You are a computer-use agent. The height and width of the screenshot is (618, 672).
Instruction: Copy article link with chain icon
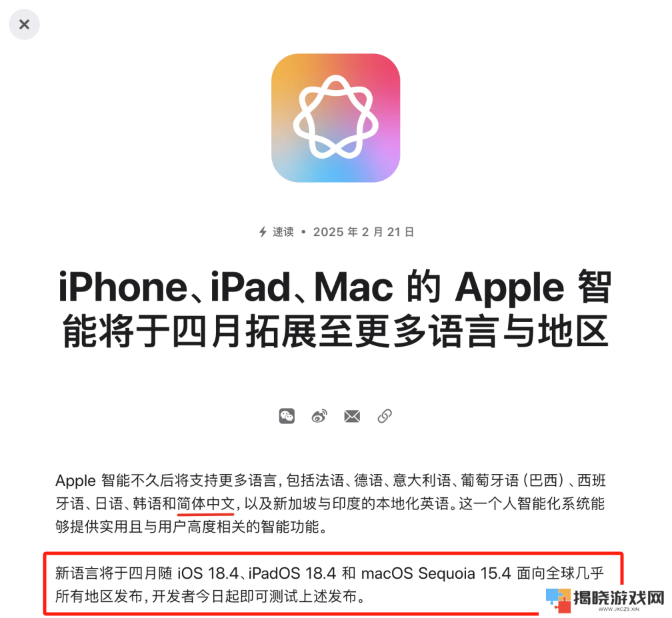coord(385,416)
